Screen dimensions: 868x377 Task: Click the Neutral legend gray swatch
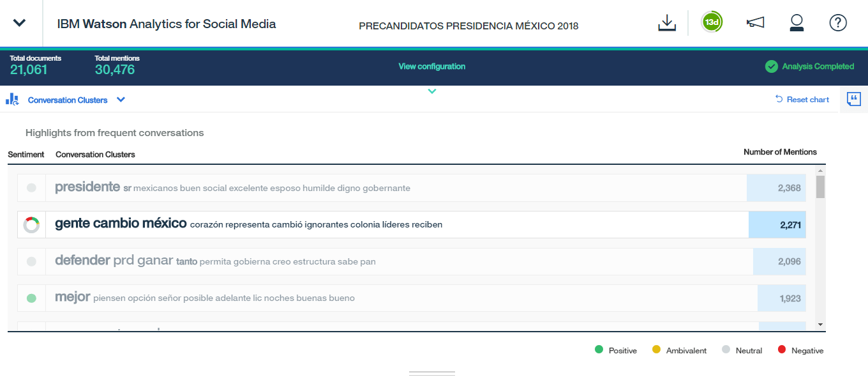[x=726, y=350]
